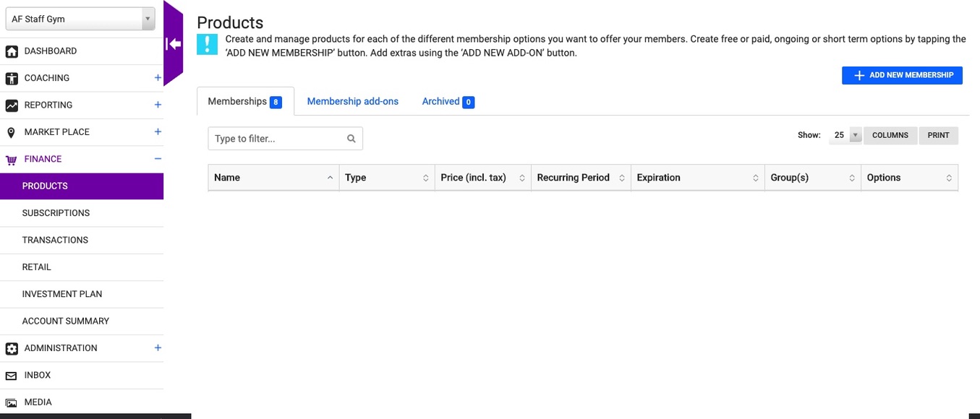Click ADD NEW MEMBERSHIP button

point(902,75)
